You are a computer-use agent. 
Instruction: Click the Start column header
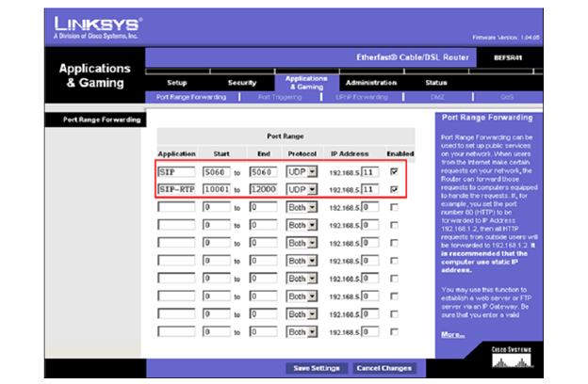click(221, 153)
